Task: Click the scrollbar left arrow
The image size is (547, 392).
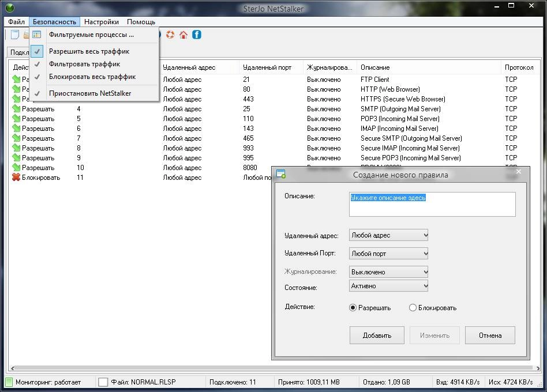Action: point(13,368)
